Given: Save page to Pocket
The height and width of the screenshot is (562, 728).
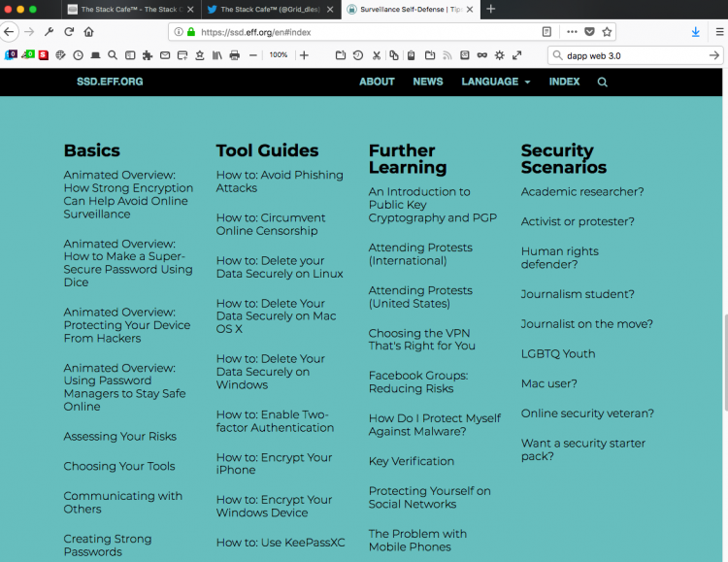Looking at the screenshot, I should click(589, 32).
